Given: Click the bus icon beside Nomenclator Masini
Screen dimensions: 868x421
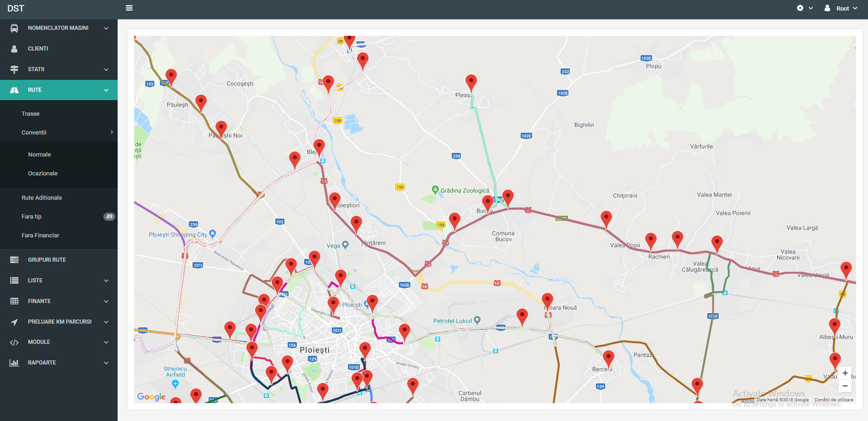Looking at the screenshot, I should pyautogui.click(x=14, y=28).
